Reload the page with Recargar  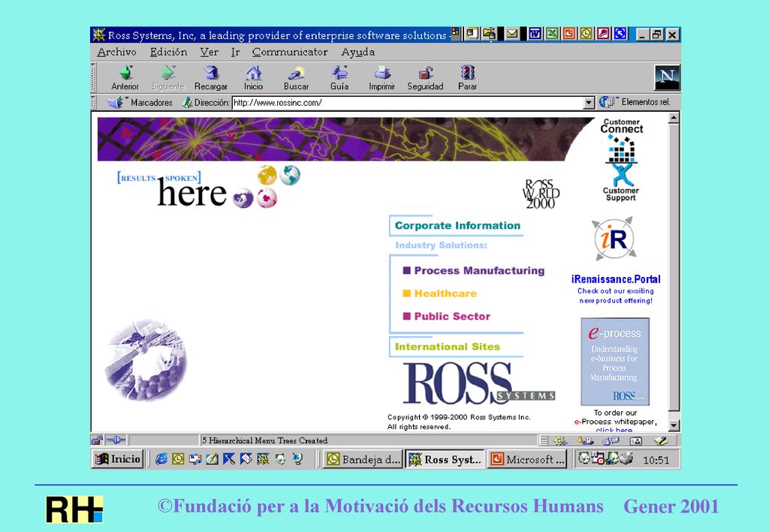[x=211, y=78]
